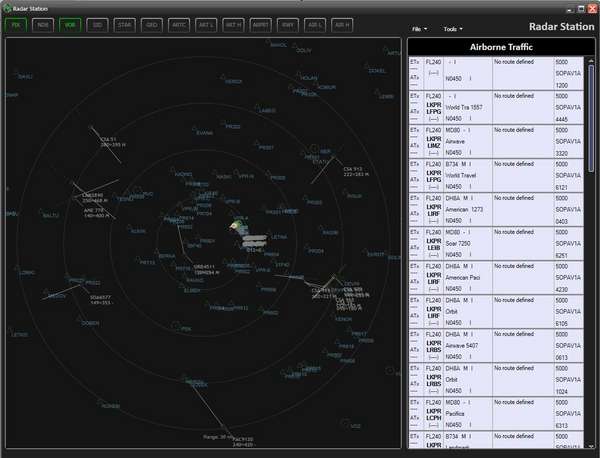Toggle the NDB display button
This screenshot has height=458, width=600.
[x=43, y=25]
